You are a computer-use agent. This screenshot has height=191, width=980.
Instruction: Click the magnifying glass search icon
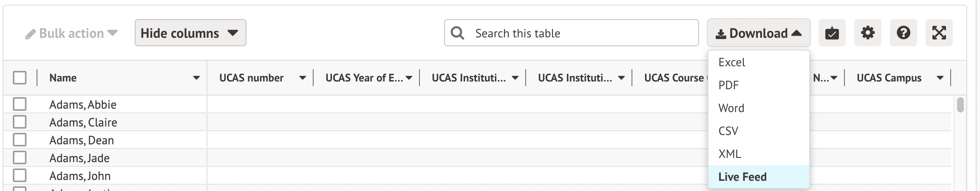pyautogui.click(x=457, y=33)
